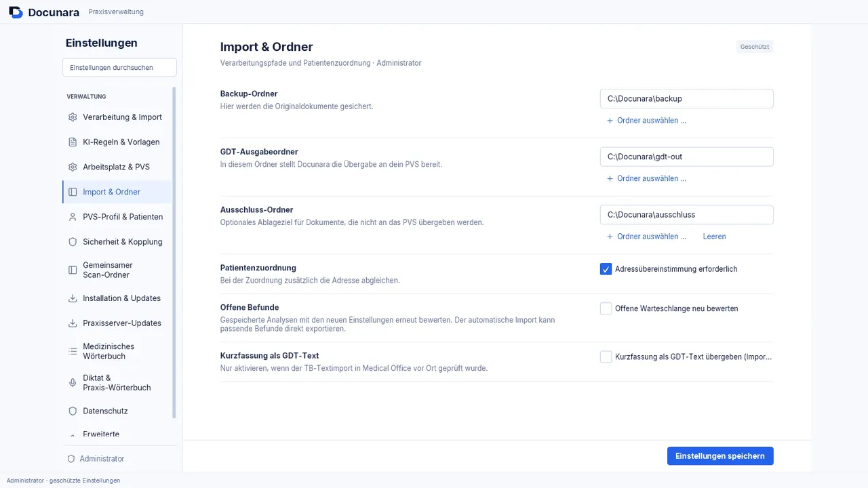Click shield icon beside Sicherheit & Kopplung
Image resolution: width=868 pixels, height=488 pixels.
click(x=73, y=242)
